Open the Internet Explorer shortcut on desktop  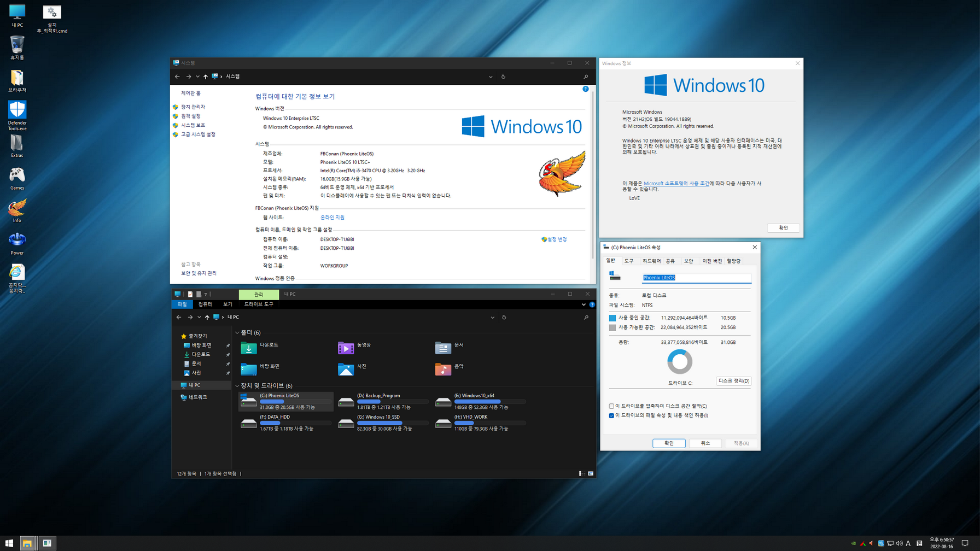pos(17,279)
